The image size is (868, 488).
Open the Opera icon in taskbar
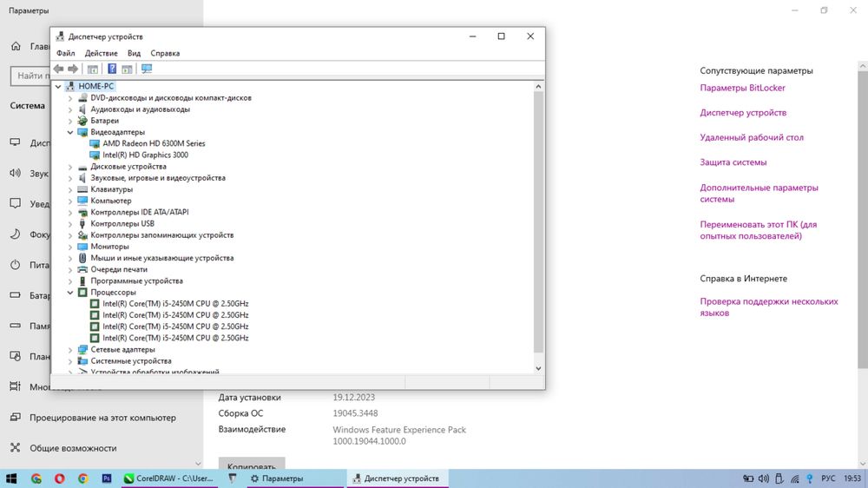coord(59,478)
